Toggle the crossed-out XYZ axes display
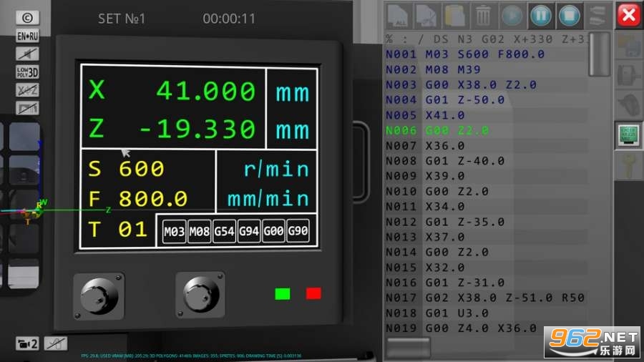The height and width of the screenshot is (362, 644). 27,90
